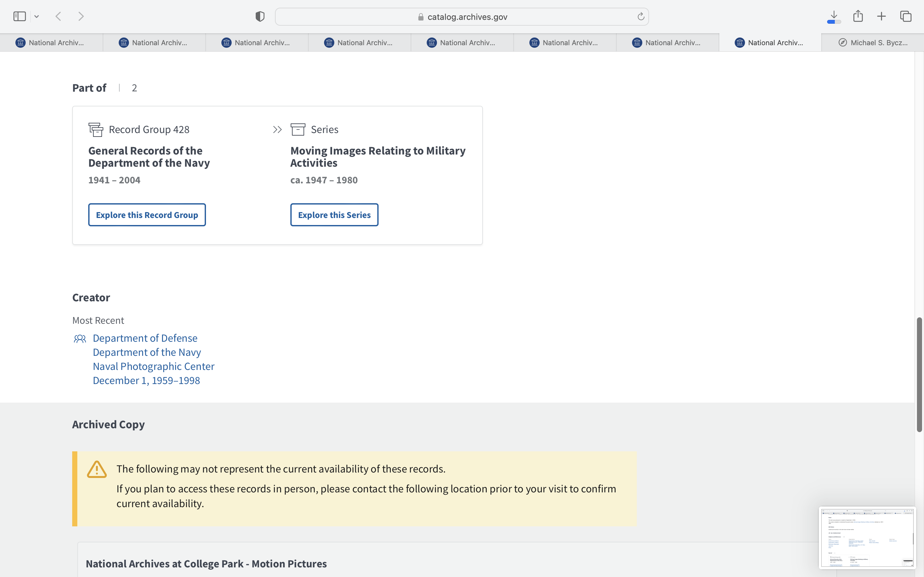Open the Naval Photographic Center link
Screen dimensions: 924x577
153,366
